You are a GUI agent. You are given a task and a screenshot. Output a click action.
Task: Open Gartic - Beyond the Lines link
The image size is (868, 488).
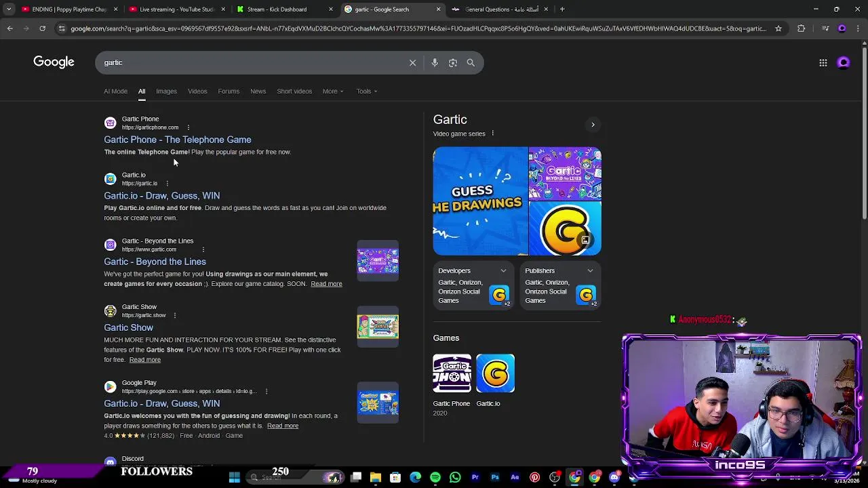155,262
